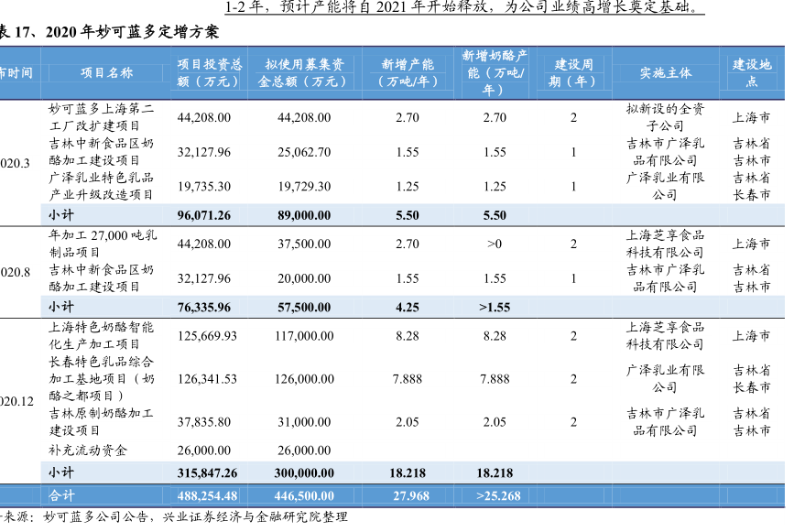
Task: Select project "长春特色乳品综合加工基地项目（奶酪之都项目）"
Action: point(102,378)
